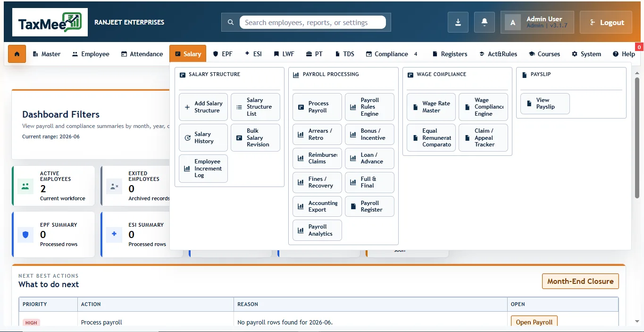Click the EPF Summary shield icon

pyautogui.click(x=25, y=234)
